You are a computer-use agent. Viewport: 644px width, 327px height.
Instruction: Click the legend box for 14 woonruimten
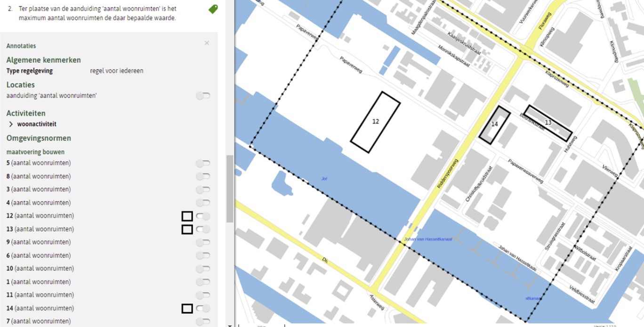[x=187, y=309]
